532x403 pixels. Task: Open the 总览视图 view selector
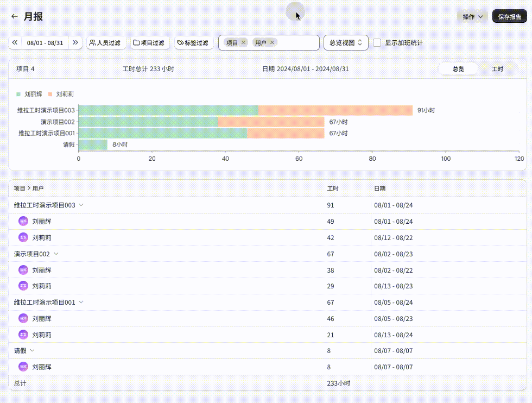point(346,43)
